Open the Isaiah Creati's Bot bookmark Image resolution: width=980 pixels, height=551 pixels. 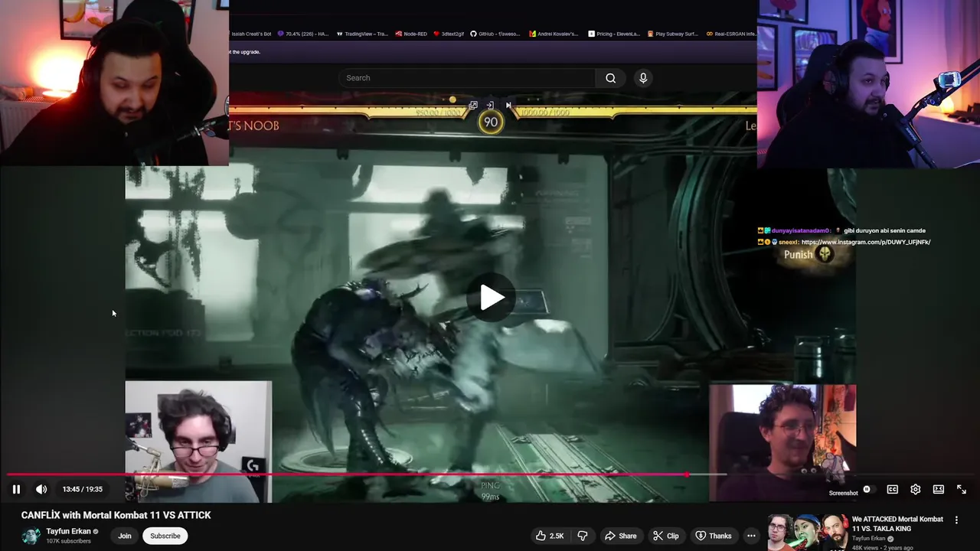(250, 34)
